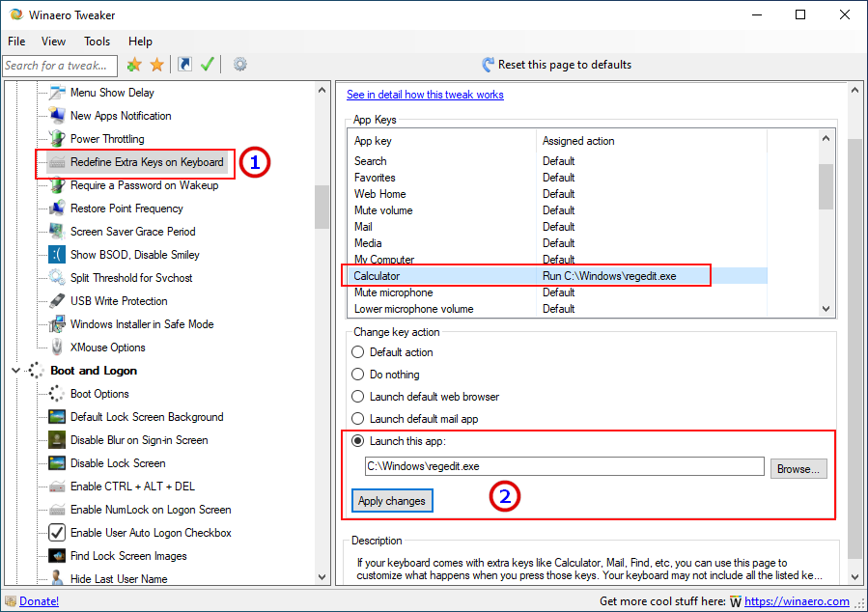
Task: Click the Browse... button
Action: [798, 469]
